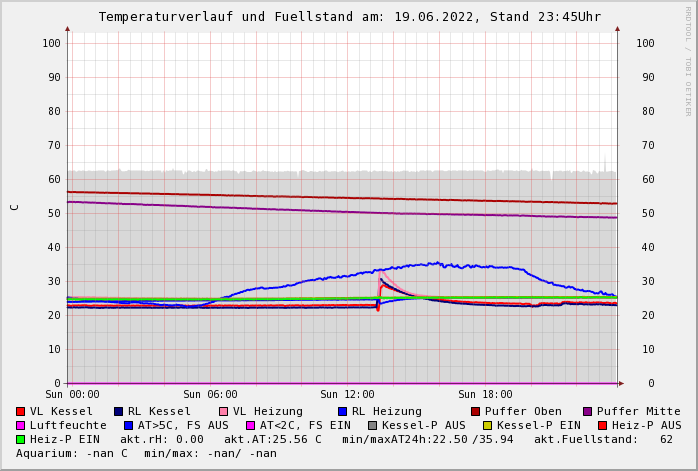Image resolution: width=698 pixels, height=471 pixels.
Task: Click the green Heiz-P EIN legend swatch
Action: tap(20, 439)
